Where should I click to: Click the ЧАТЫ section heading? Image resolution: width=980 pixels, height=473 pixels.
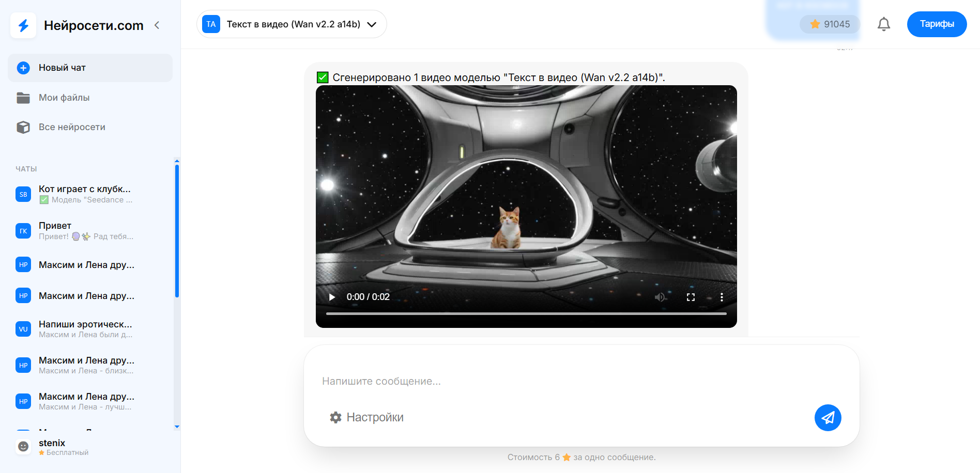pyautogui.click(x=26, y=169)
